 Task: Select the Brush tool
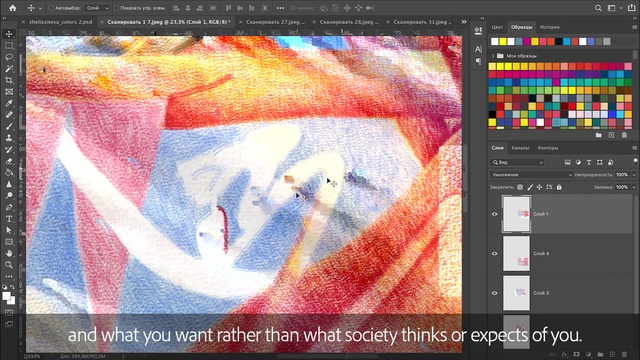pyautogui.click(x=9, y=127)
